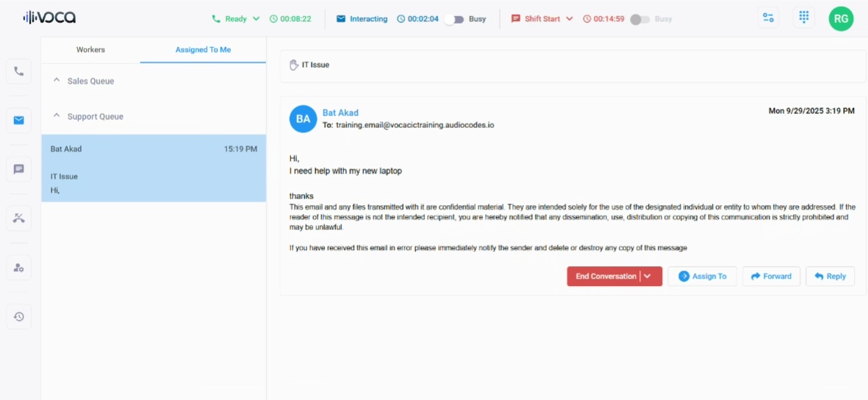Open the phone calls sidebar icon
This screenshot has width=868, height=400.
click(x=19, y=71)
